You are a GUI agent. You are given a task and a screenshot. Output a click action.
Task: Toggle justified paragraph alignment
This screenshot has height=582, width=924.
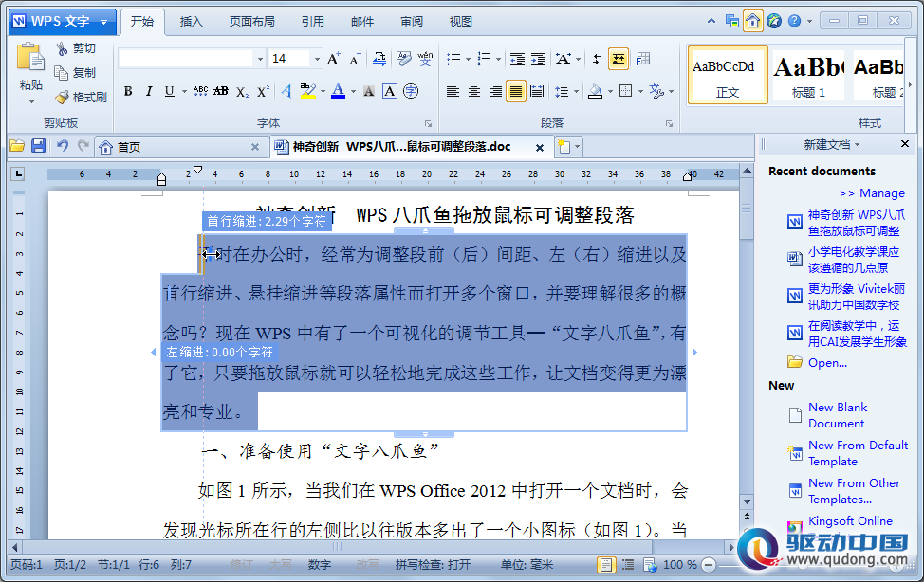click(516, 91)
